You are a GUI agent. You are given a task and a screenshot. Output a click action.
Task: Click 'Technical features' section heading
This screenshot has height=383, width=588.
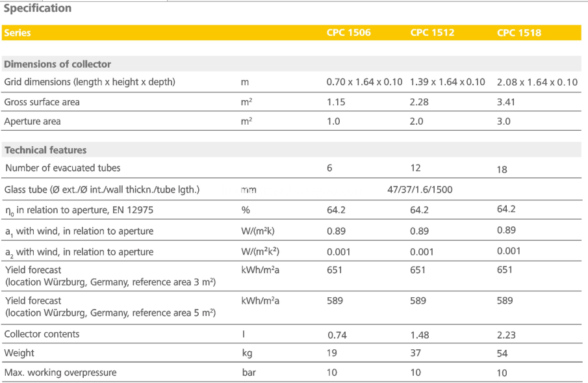pos(45,150)
